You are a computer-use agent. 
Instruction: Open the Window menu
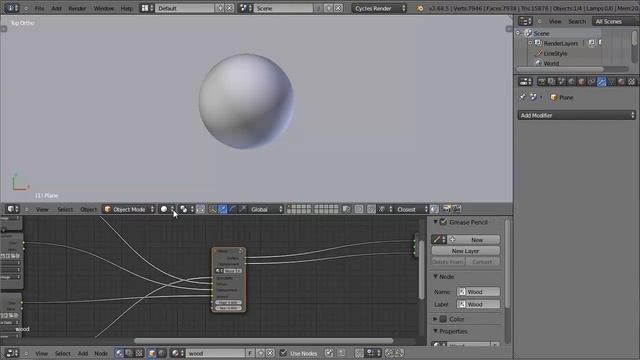(x=104, y=8)
